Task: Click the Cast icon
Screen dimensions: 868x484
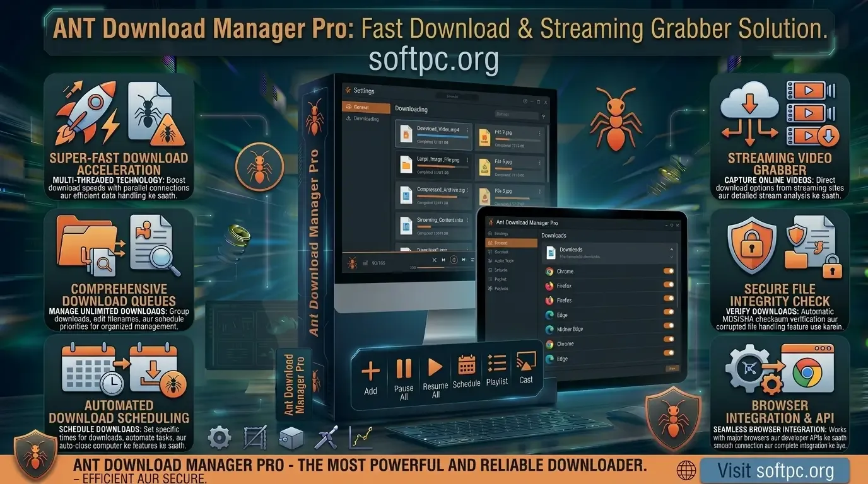Action: point(525,361)
